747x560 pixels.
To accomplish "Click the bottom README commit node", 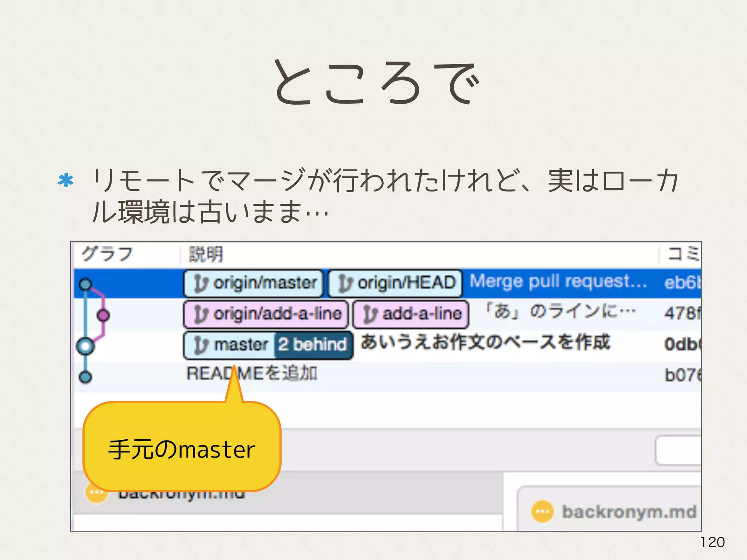I will pyautogui.click(x=85, y=377).
